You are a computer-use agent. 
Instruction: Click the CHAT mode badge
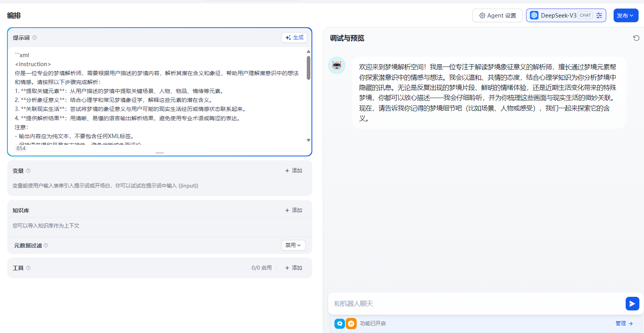585,16
